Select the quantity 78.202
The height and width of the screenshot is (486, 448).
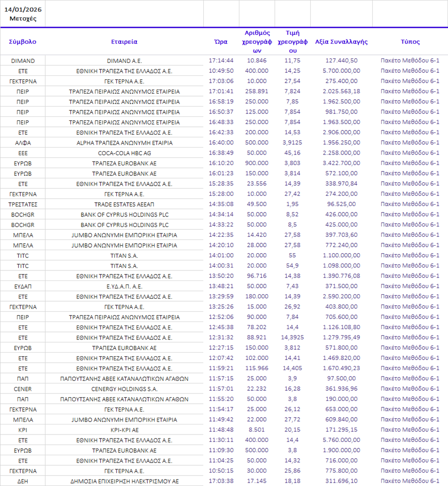click(x=257, y=326)
